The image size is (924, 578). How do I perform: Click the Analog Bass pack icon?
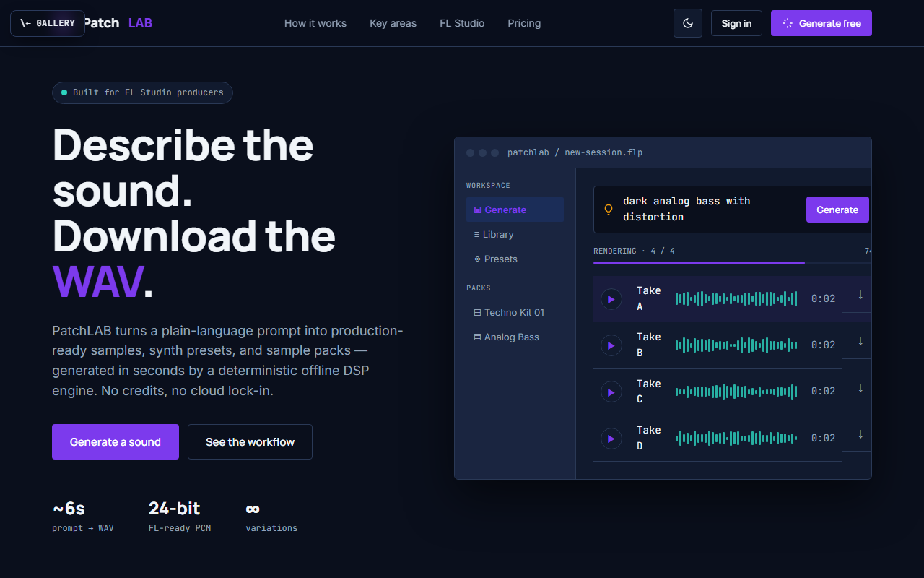coord(477,337)
